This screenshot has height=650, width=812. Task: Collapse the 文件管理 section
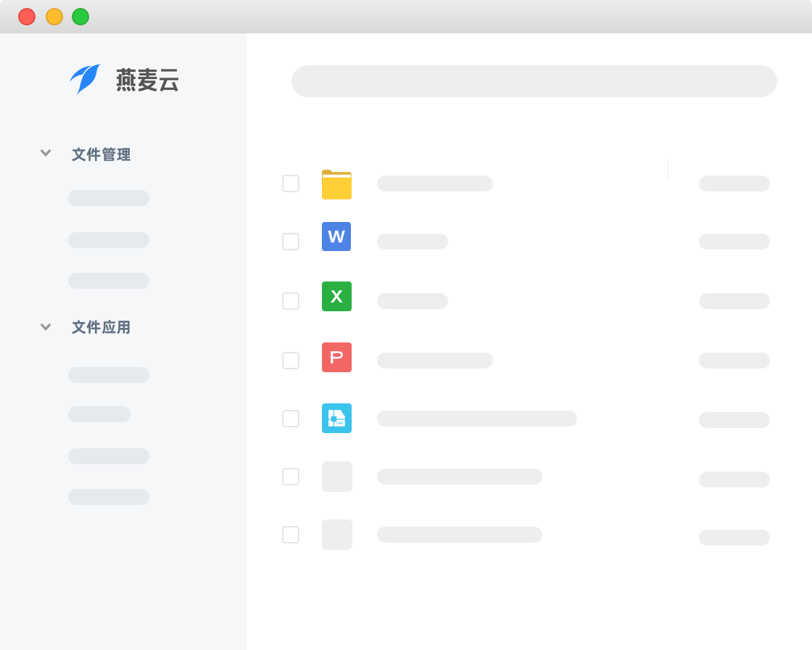(46, 153)
